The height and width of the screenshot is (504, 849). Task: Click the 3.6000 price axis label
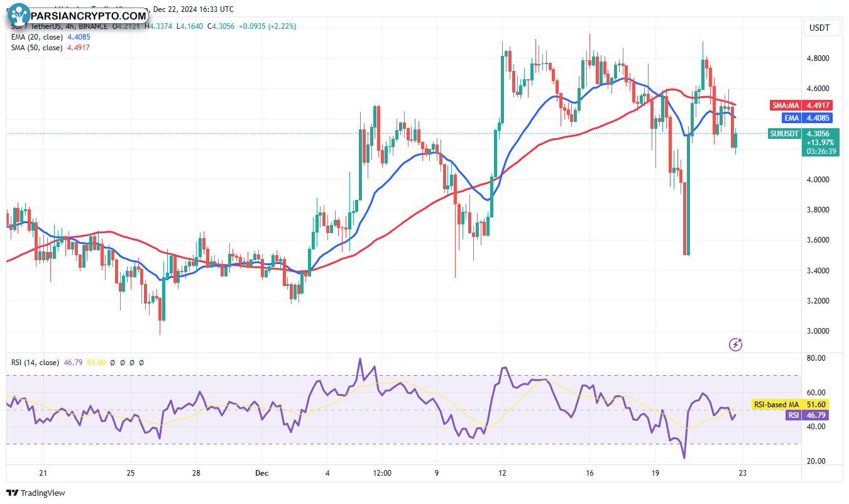click(x=818, y=240)
